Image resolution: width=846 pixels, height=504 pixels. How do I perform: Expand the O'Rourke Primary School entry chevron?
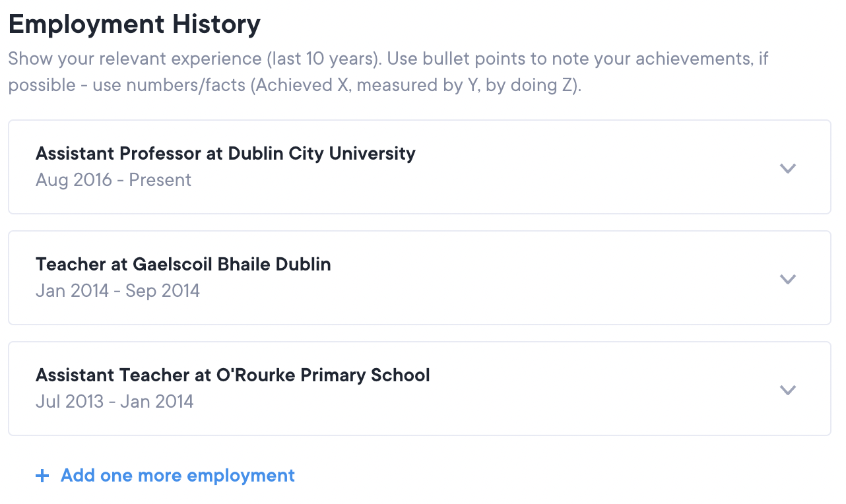(787, 390)
